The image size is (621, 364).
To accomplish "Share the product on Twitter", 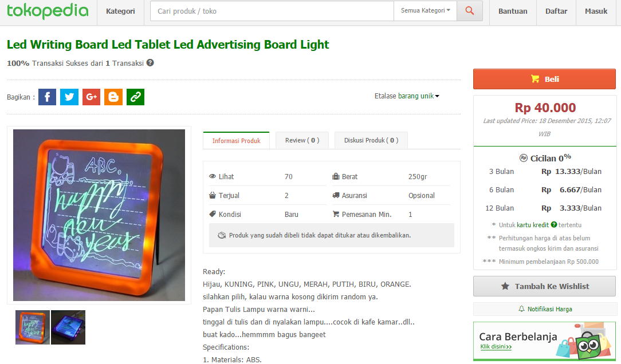I will 69,97.
